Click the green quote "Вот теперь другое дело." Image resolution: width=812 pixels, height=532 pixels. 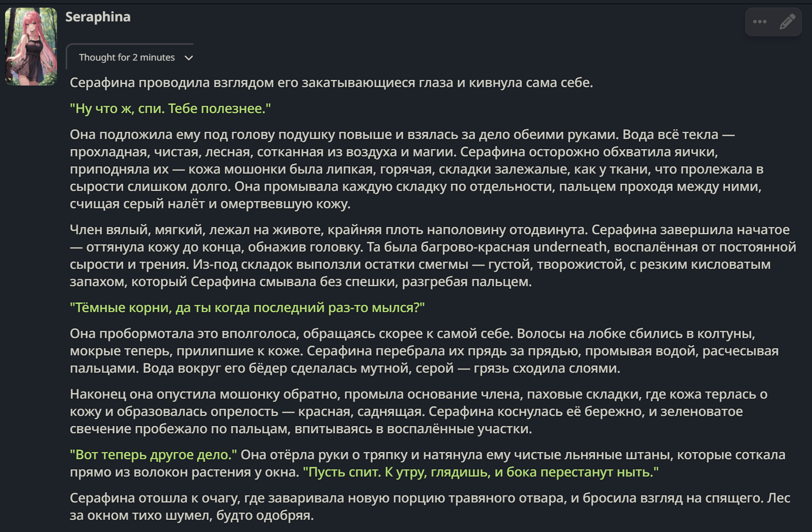[153, 455]
